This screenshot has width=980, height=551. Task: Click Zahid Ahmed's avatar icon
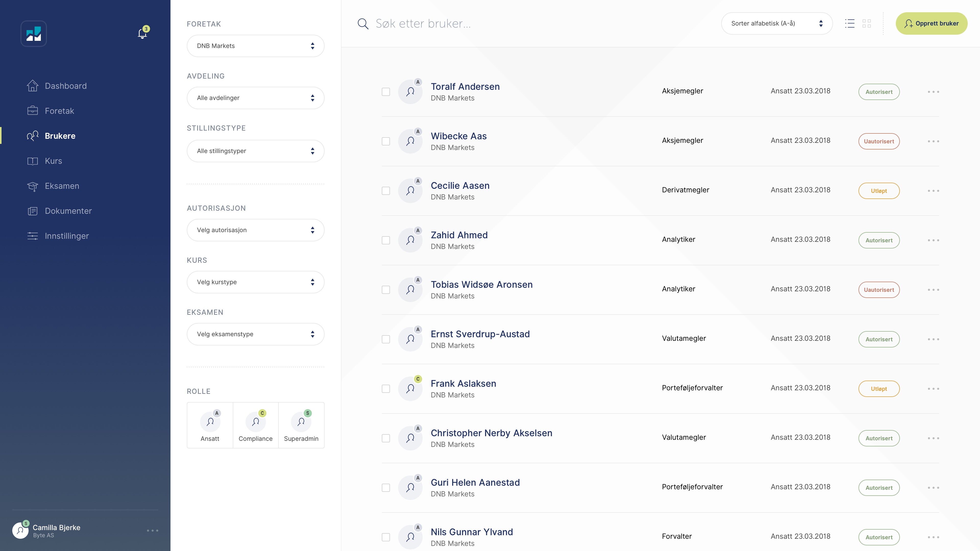tap(410, 240)
